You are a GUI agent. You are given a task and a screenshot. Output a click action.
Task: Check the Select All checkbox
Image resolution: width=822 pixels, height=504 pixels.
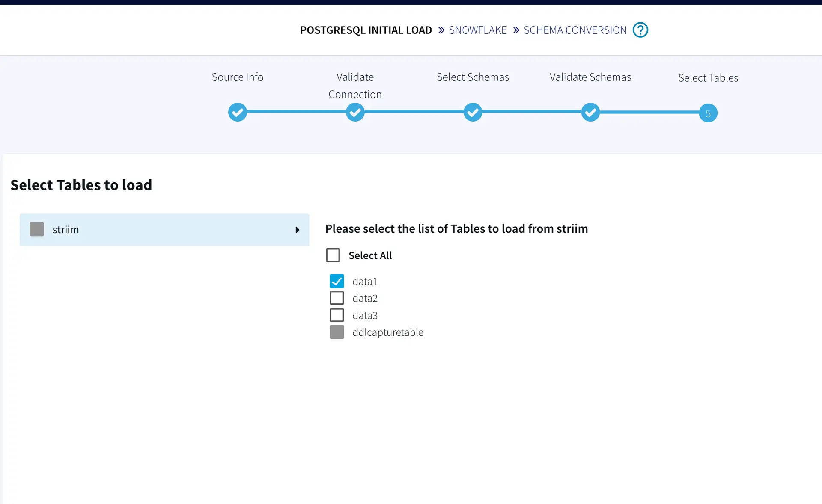click(333, 255)
